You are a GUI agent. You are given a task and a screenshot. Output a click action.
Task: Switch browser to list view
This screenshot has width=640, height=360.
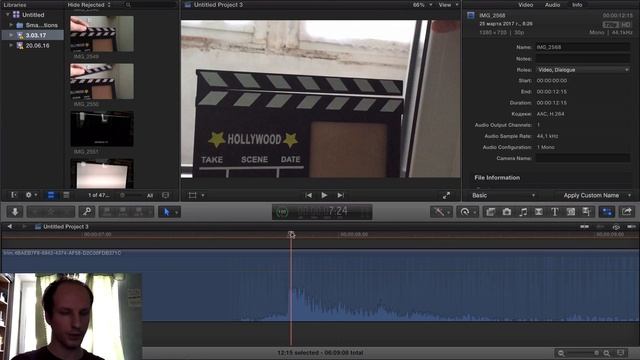coord(66,195)
